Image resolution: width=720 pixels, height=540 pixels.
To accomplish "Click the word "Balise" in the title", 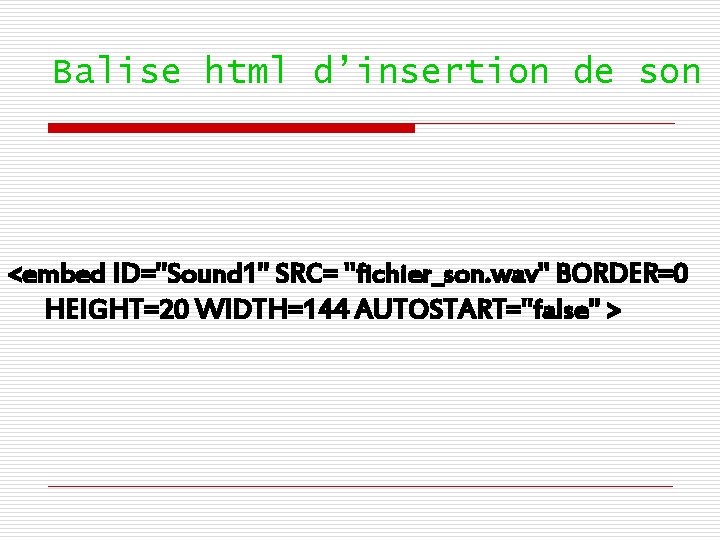I will click(117, 71).
